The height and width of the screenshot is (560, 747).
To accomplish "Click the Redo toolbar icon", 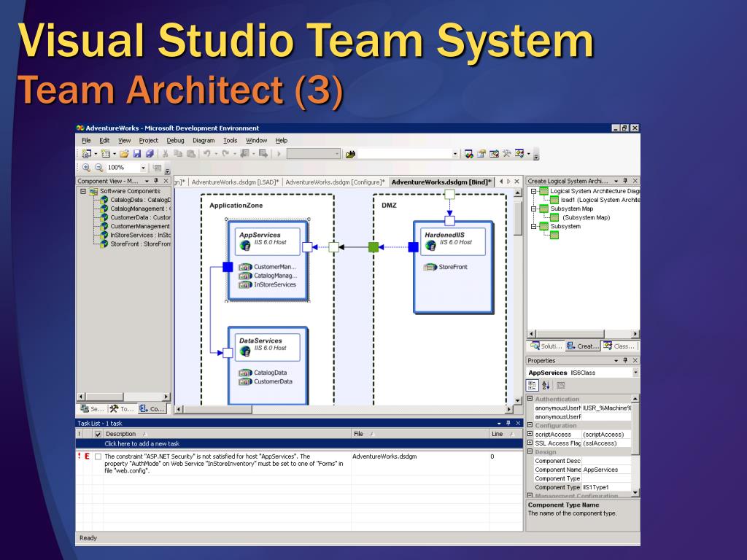I will (x=225, y=154).
